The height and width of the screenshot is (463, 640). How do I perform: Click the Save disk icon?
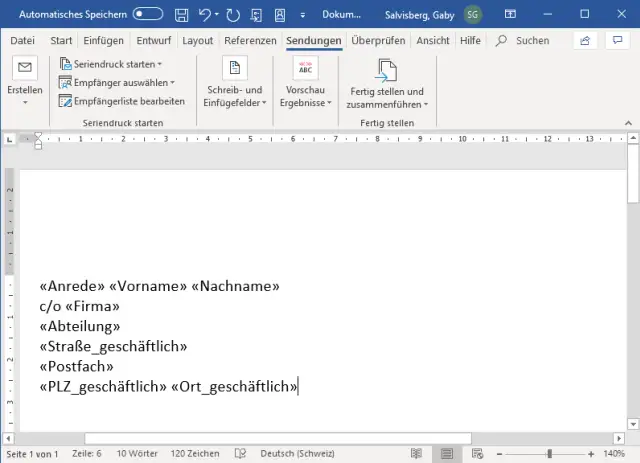[181, 15]
